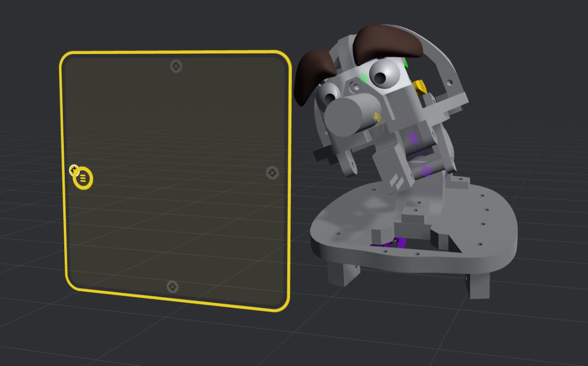This screenshot has height=366, width=588.
Task: Click the yellow cam lever on the dog's cheek
Action: click(x=420, y=86)
